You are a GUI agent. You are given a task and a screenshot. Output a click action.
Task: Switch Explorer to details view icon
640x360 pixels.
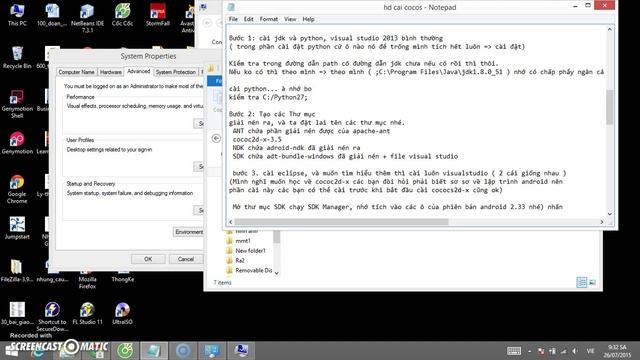(582, 282)
